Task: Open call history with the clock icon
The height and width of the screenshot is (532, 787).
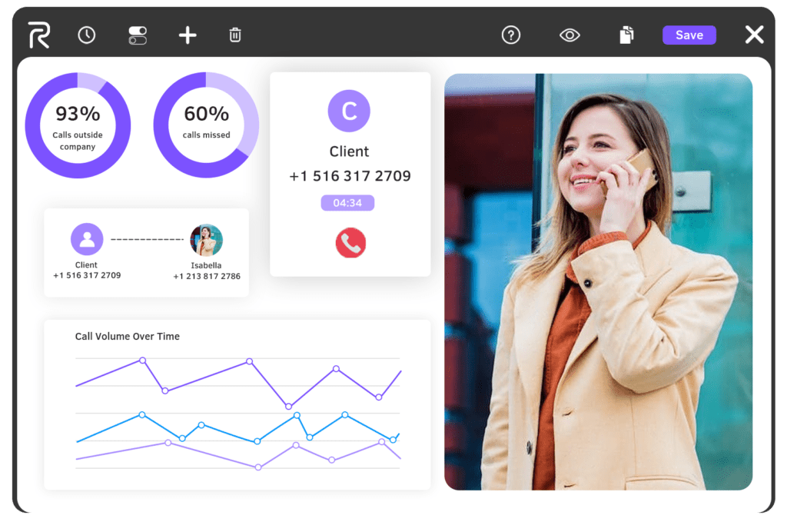Action: (87, 35)
